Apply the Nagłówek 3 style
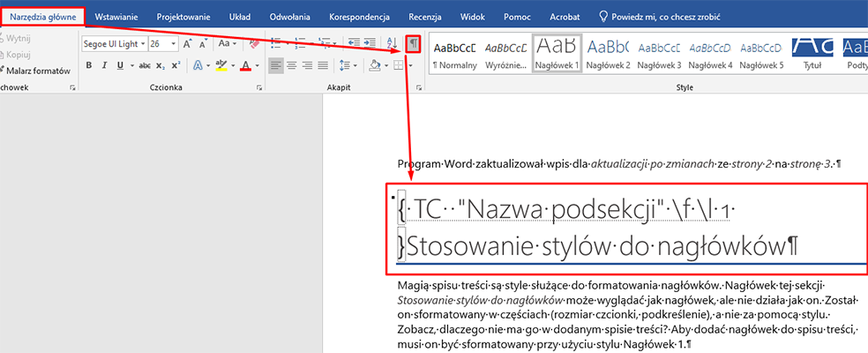868x353 pixels. tap(659, 55)
